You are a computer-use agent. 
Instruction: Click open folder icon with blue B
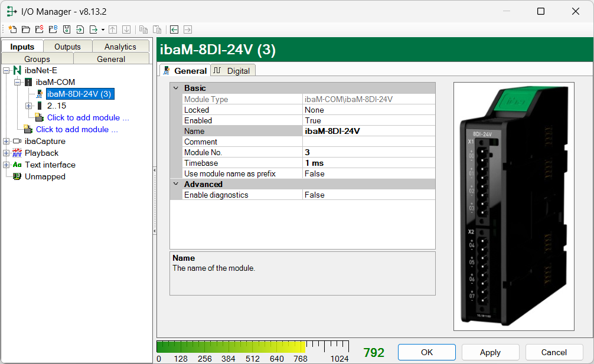[x=53, y=29]
